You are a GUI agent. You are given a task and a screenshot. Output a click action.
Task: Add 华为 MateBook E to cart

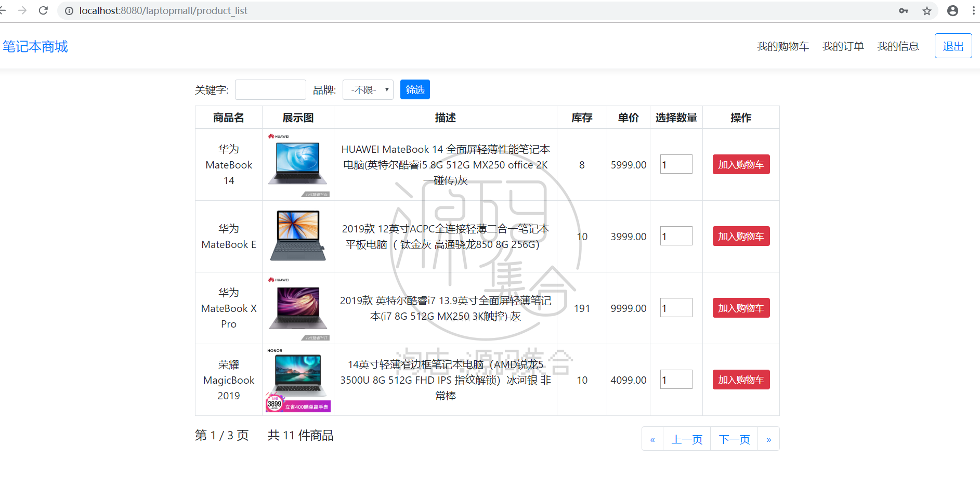pyautogui.click(x=741, y=236)
